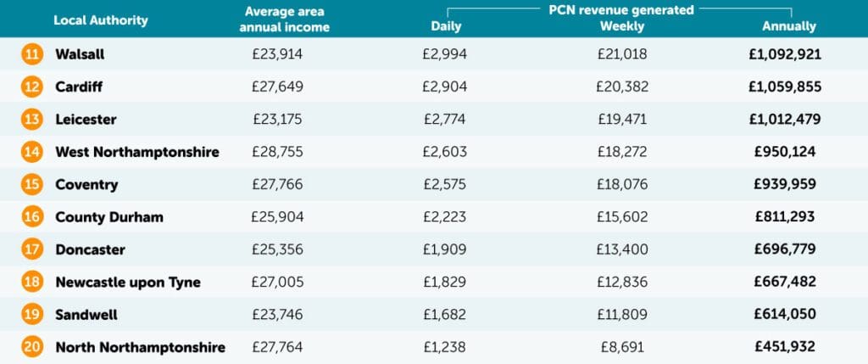Click the rank 18 orange circle
This screenshot has width=868, height=364.
tap(31, 282)
